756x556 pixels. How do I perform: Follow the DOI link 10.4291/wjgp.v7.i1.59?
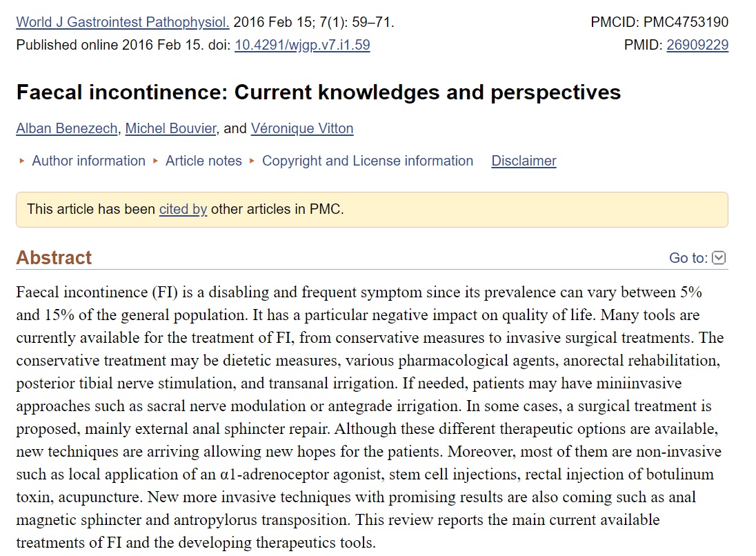tap(302, 45)
